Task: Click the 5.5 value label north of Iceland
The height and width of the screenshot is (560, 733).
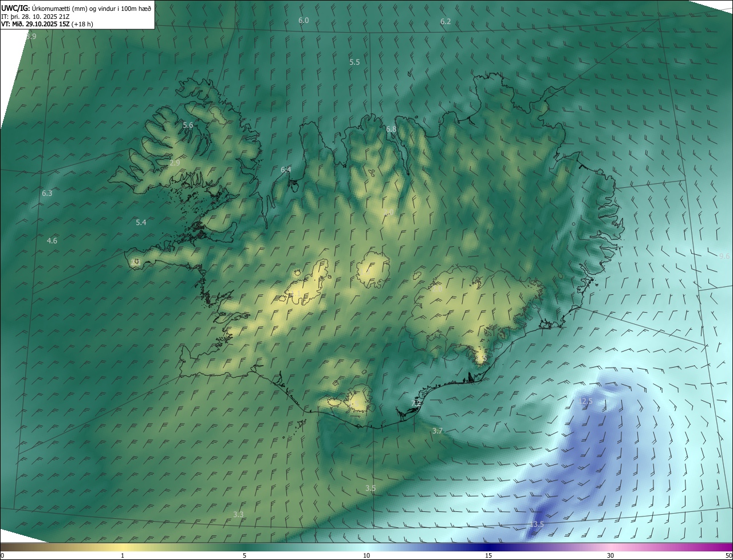Action: pyautogui.click(x=354, y=62)
